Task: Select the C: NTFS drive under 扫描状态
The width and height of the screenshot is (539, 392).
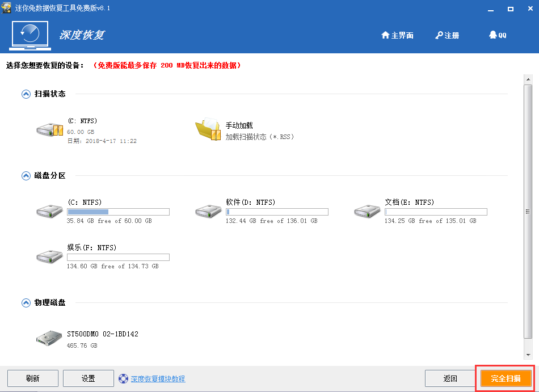Action: pos(50,129)
